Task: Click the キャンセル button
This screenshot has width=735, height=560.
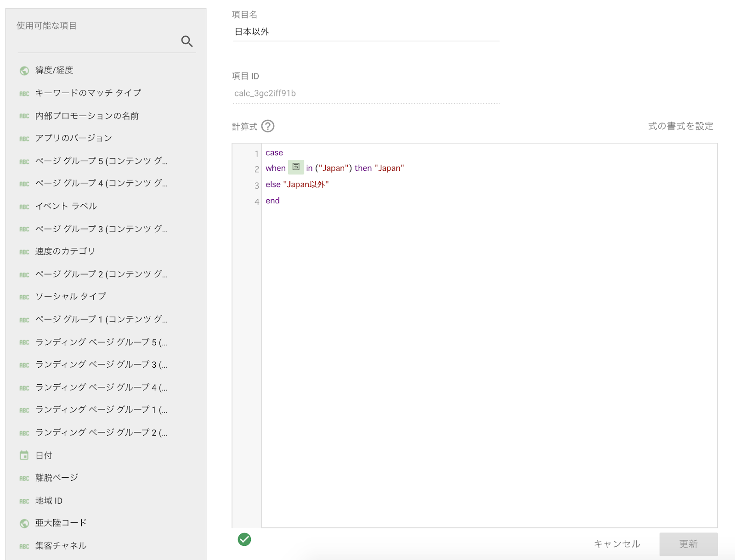Action: pos(617,544)
